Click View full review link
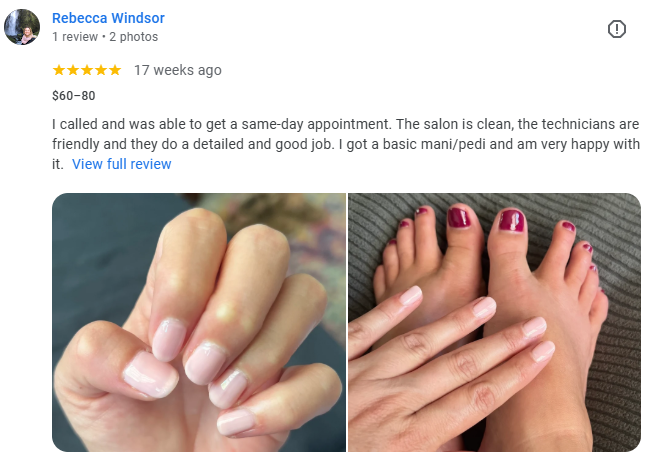651x460 pixels. pos(122,164)
